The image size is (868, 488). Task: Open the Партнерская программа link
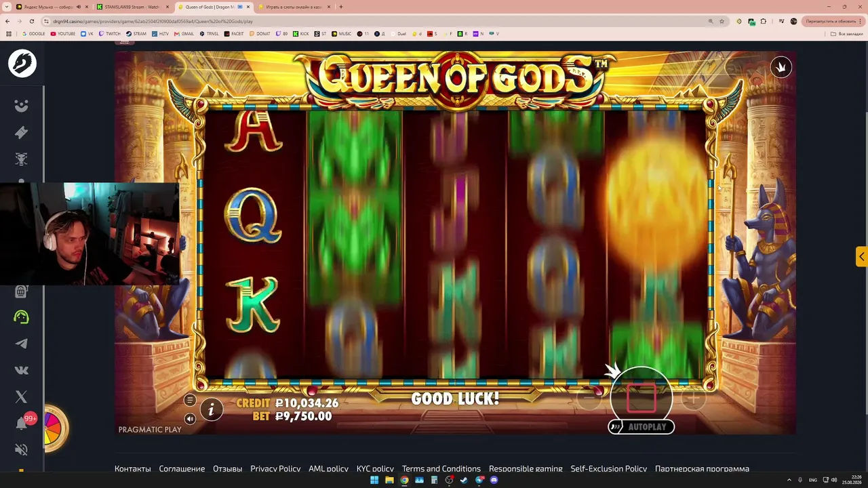coord(702,469)
